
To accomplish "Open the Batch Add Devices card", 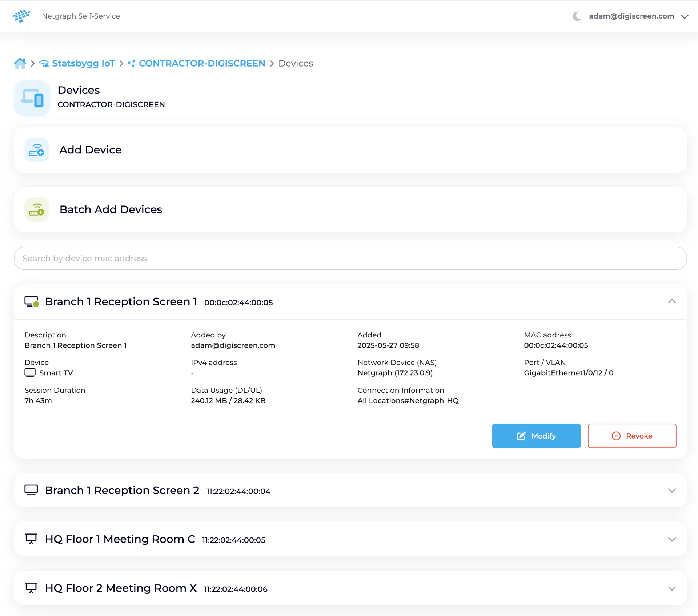I will pyautogui.click(x=350, y=209).
